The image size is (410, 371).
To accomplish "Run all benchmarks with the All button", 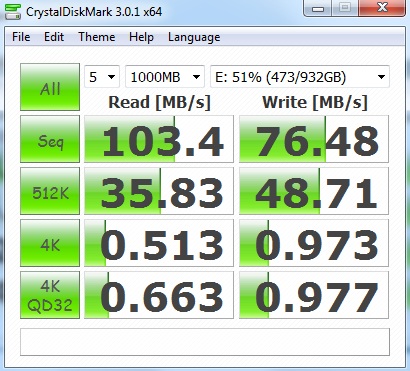I will tap(50, 87).
